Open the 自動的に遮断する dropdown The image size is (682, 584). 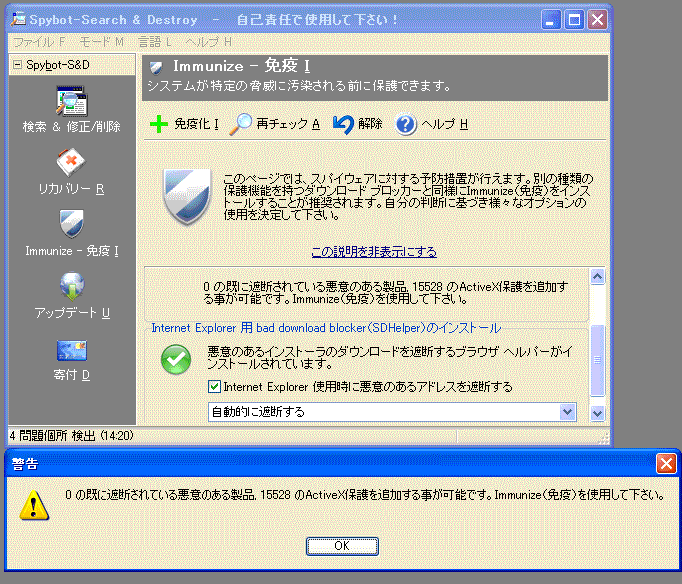coord(392,412)
